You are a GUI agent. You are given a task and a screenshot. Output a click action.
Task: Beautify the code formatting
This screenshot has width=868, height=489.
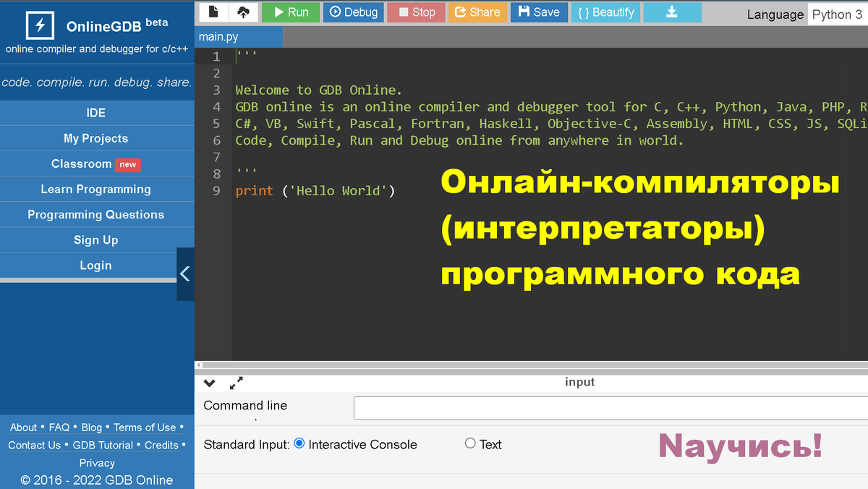(605, 12)
